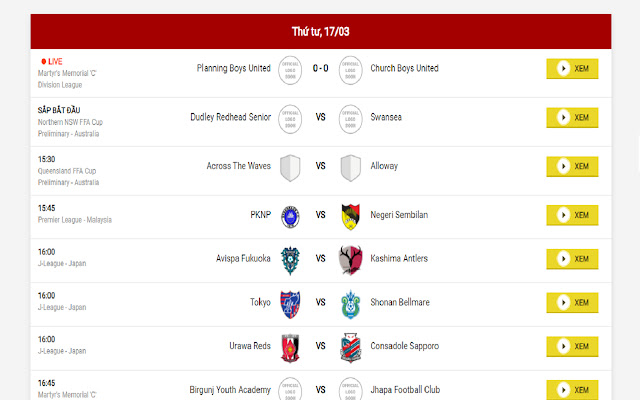Watch the live Planning Boys United match
The width and height of the screenshot is (640, 400).
(x=572, y=69)
